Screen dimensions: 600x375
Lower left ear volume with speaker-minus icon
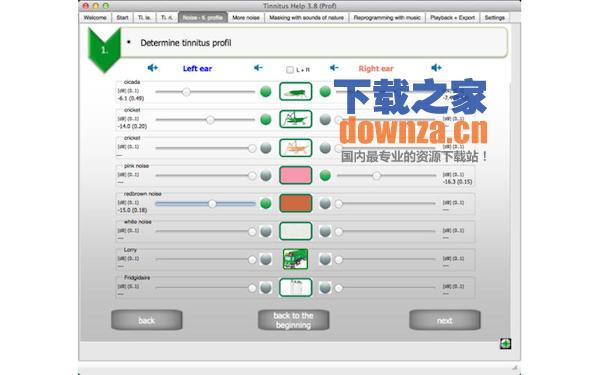[x=258, y=68]
